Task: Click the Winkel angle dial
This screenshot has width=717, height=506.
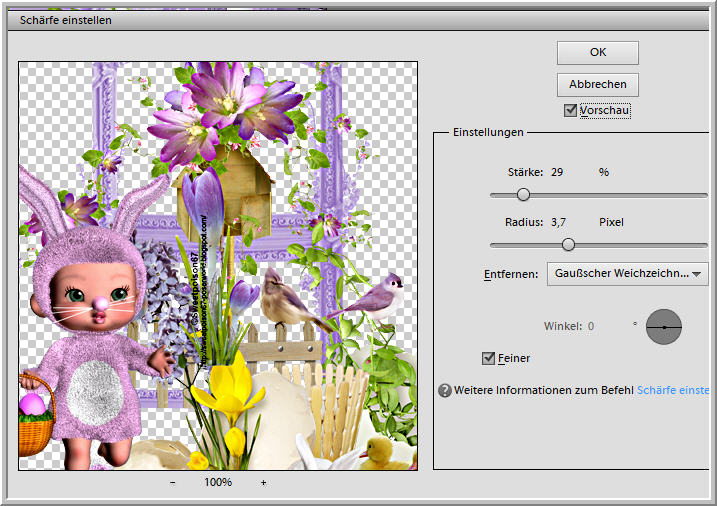Action: [x=663, y=327]
